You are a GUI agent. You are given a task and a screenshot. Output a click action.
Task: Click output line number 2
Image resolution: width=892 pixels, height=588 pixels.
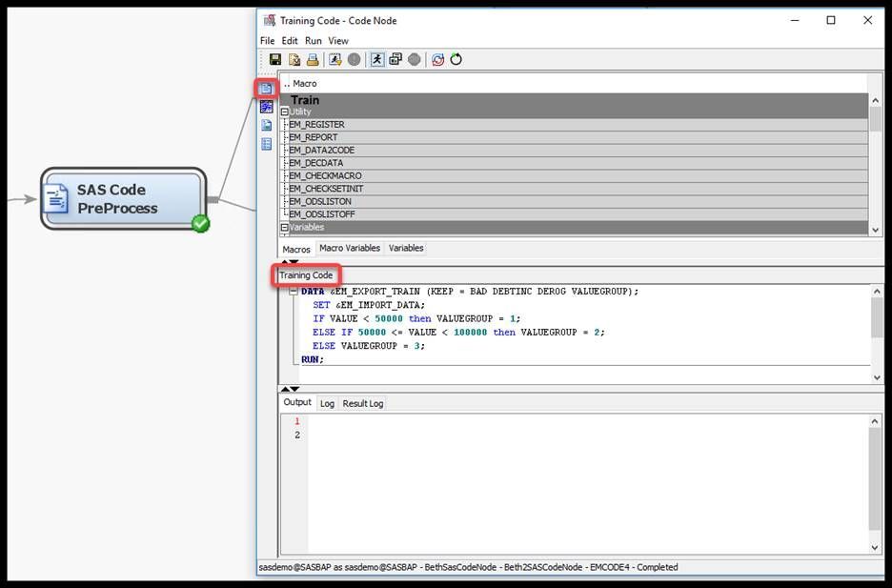(x=297, y=435)
